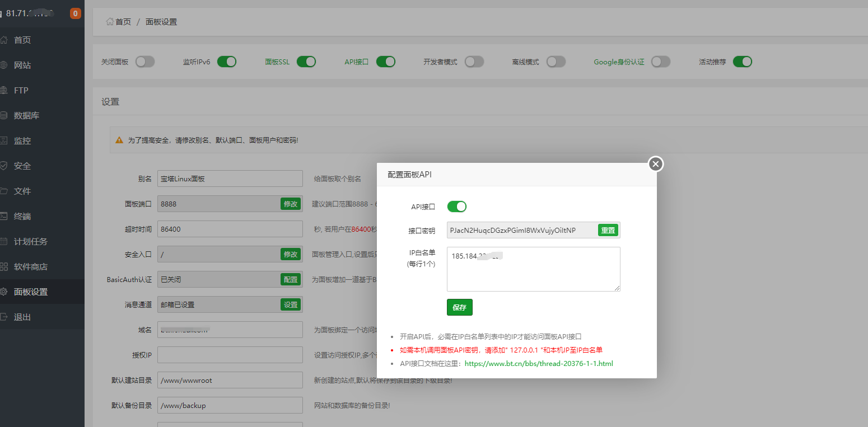
Task: Click the orange notification badge showing 0
Action: point(76,13)
